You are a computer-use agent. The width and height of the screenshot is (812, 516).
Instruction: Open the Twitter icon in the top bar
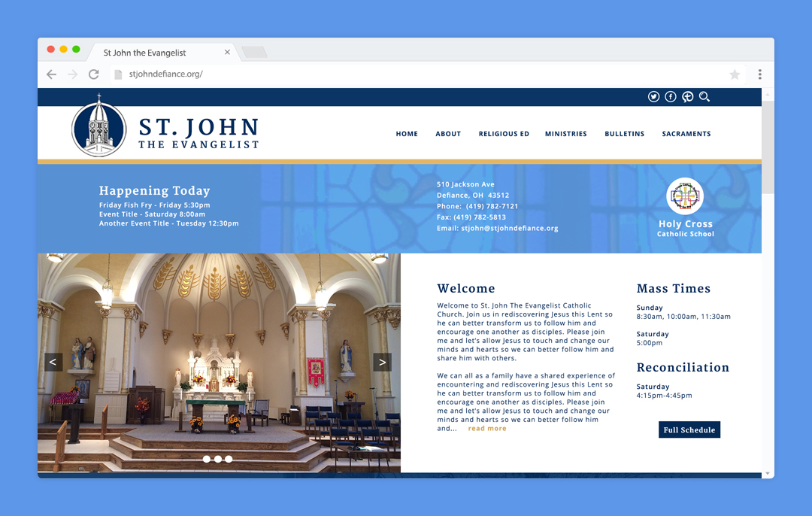point(653,97)
